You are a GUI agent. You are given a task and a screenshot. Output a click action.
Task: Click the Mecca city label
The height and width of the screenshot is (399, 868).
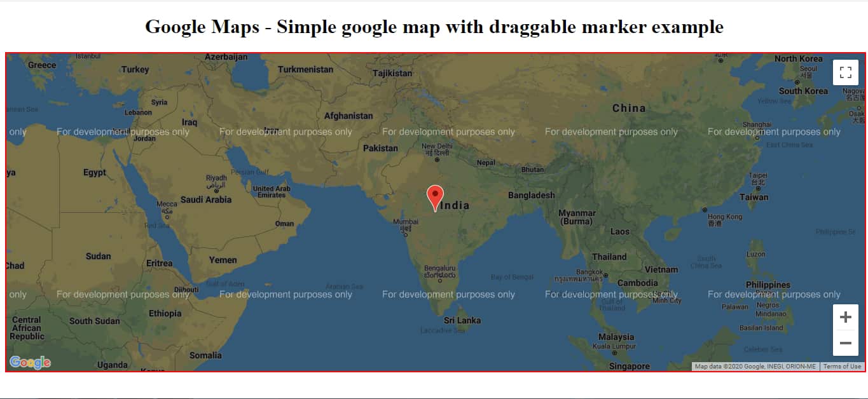pyautogui.click(x=167, y=208)
